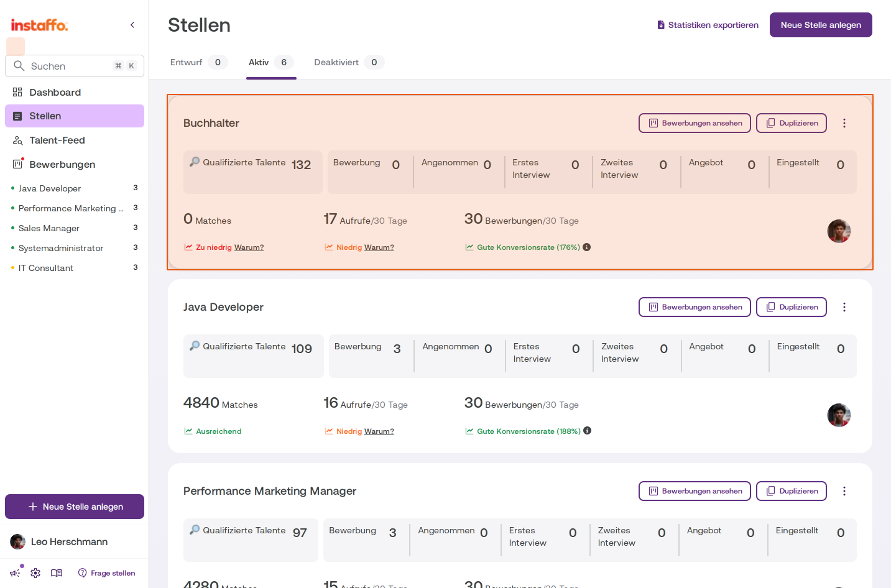Select Stellen in the sidebar
The width and height of the screenshot is (891, 588).
pyautogui.click(x=75, y=116)
